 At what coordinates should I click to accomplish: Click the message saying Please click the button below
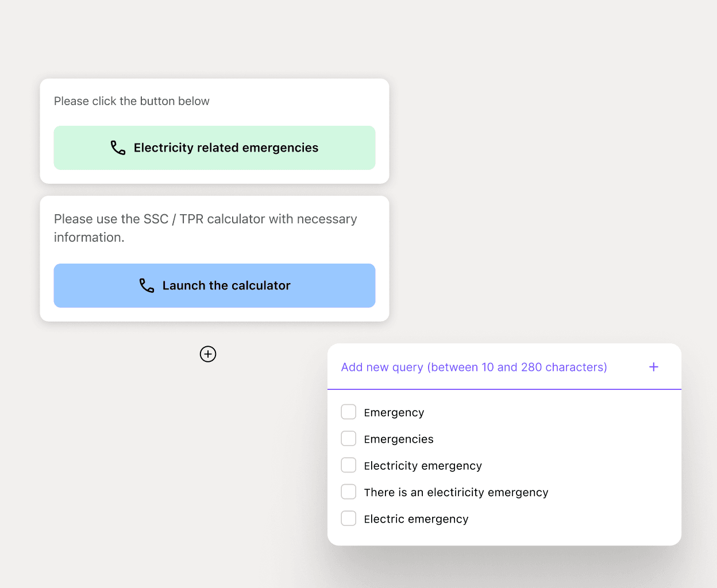tap(132, 101)
